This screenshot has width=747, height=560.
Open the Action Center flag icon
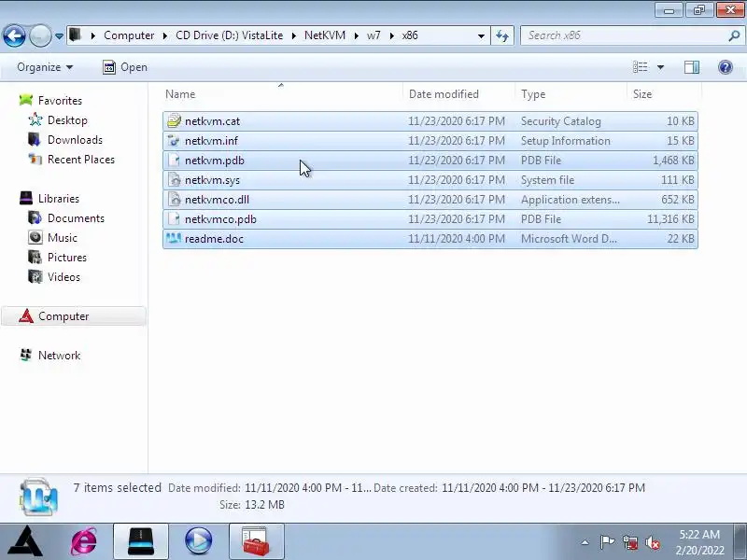click(x=607, y=542)
